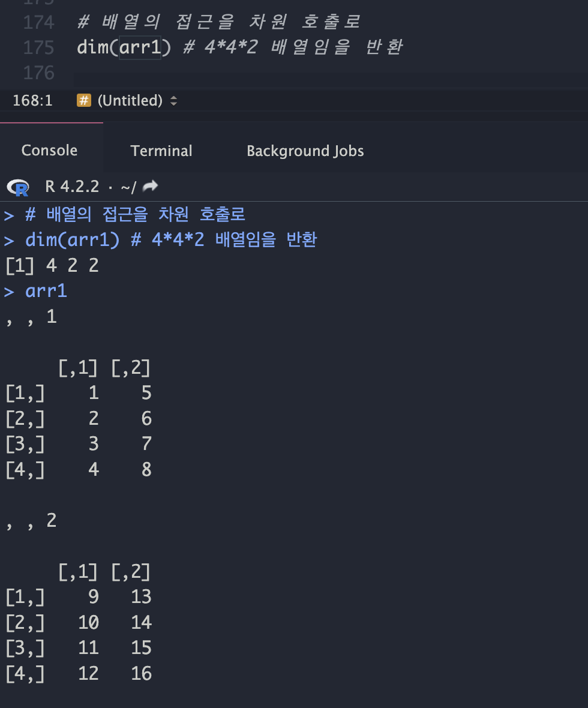Viewport: 588px width, 708px height.
Task: Click the R logo icon in console header
Action: pos(18,187)
